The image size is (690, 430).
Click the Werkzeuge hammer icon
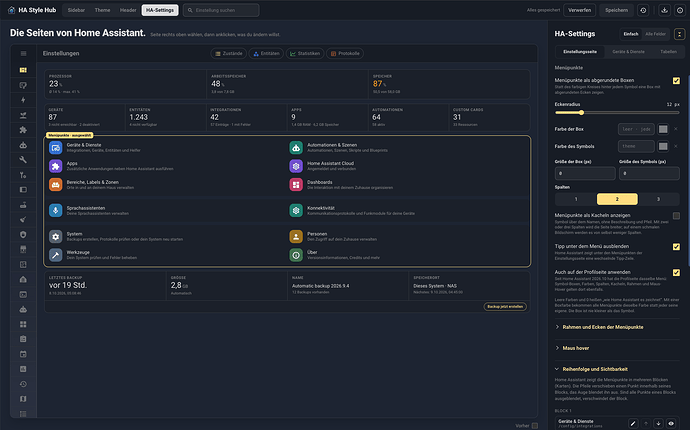55,255
